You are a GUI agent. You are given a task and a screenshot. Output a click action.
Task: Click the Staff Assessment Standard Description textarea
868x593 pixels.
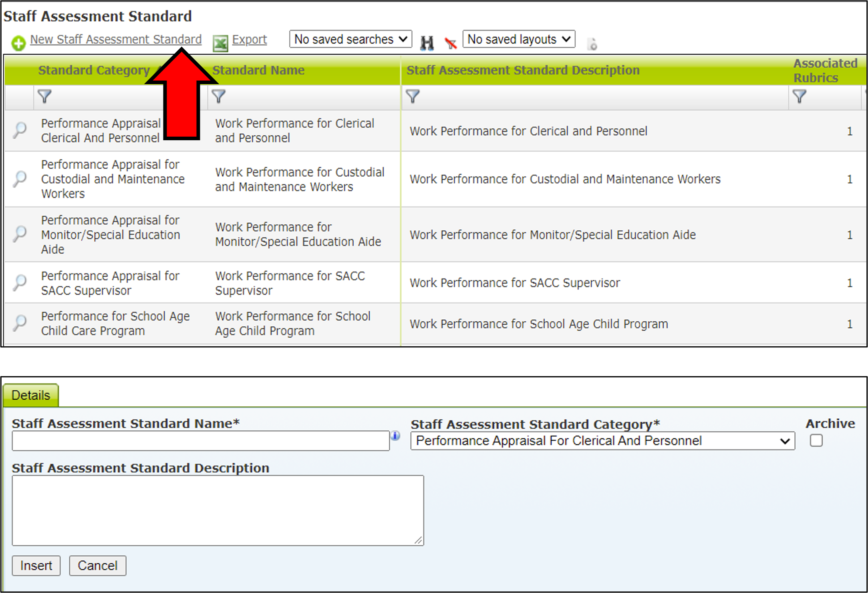pyautogui.click(x=218, y=510)
